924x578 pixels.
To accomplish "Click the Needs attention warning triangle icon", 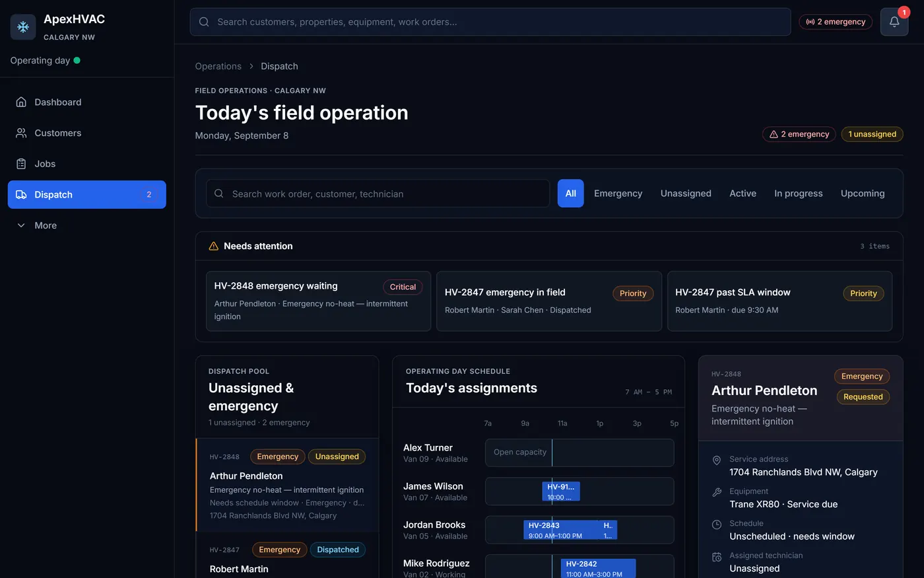I will coord(214,246).
